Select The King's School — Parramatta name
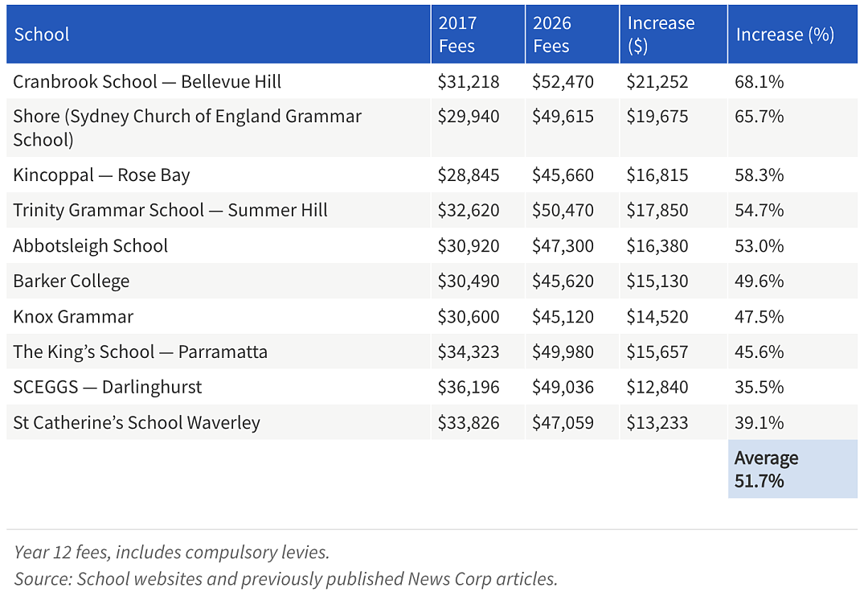The height and width of the screenshot is (596, 868). [141, 352]
